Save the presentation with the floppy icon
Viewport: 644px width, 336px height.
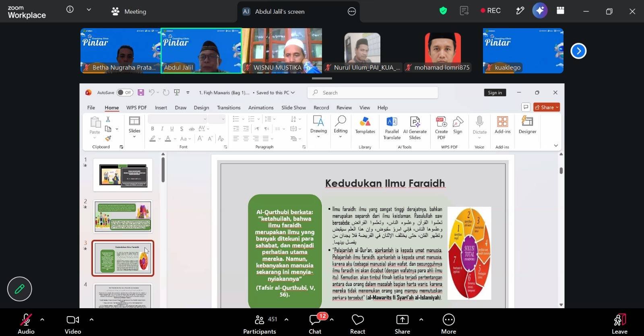[141, 93]
